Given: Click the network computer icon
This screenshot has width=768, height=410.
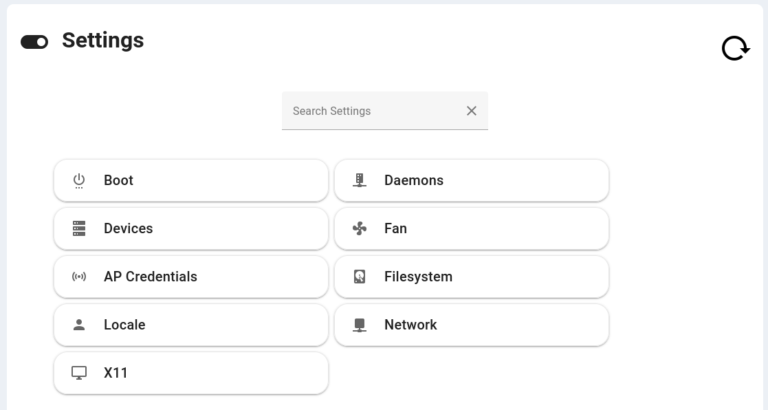Looking at the screenshot, I should pyautogui.click(x=360, y=325).
